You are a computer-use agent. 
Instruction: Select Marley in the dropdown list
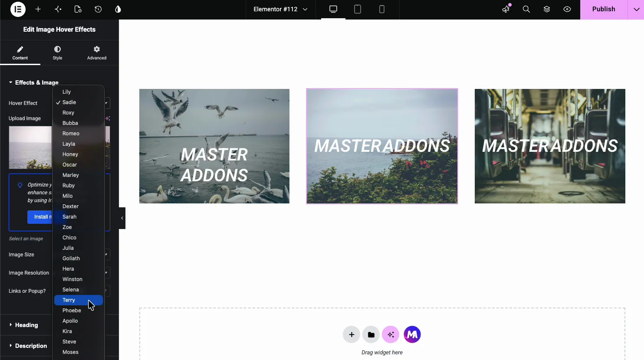click(x=79, y=175)
